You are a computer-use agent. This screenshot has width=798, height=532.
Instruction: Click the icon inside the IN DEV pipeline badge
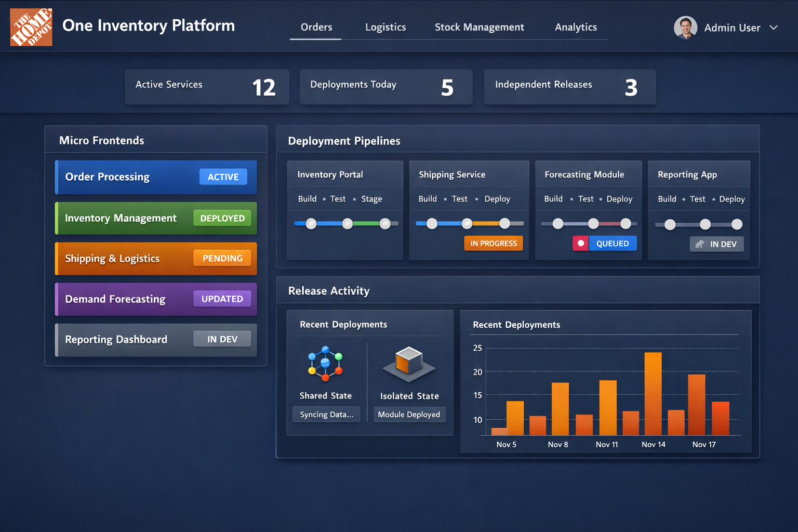point(699,244)
